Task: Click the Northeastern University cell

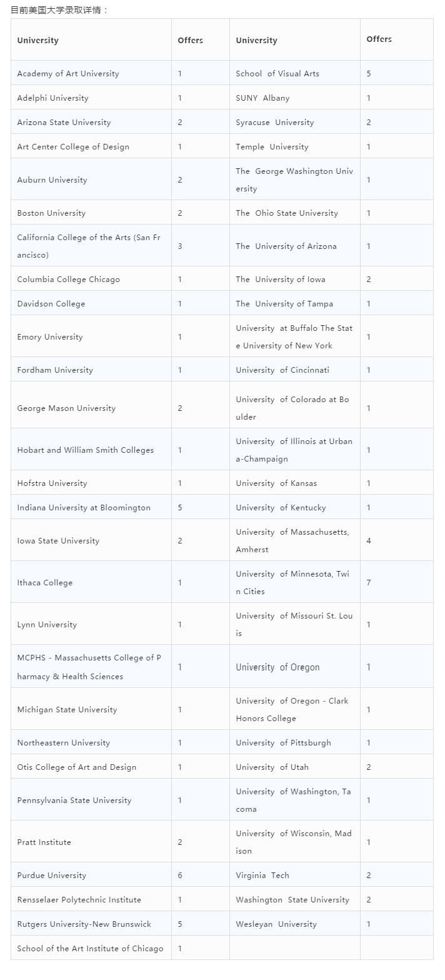Action: coord(91,742)
